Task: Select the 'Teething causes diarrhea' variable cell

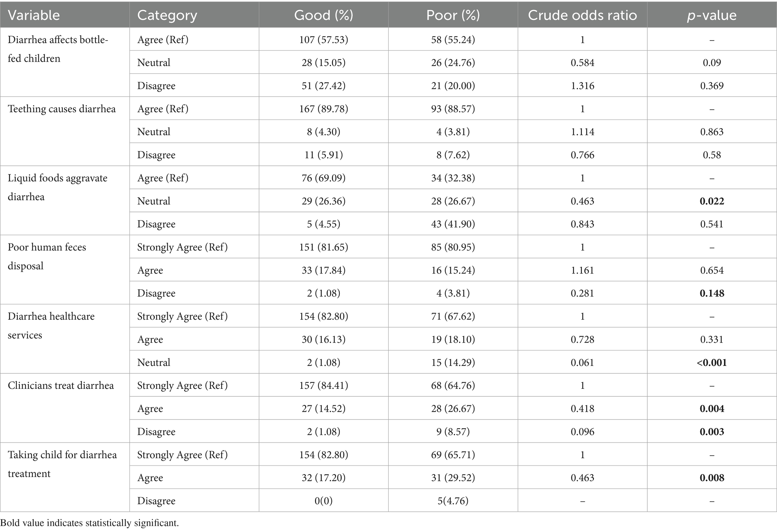Action: [62, 109]
